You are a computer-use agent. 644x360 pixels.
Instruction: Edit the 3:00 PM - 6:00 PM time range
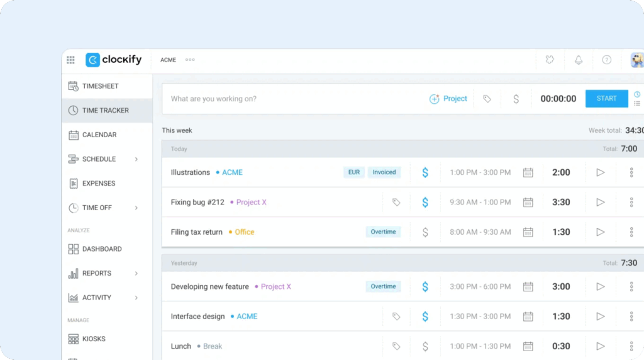point(480,286)
